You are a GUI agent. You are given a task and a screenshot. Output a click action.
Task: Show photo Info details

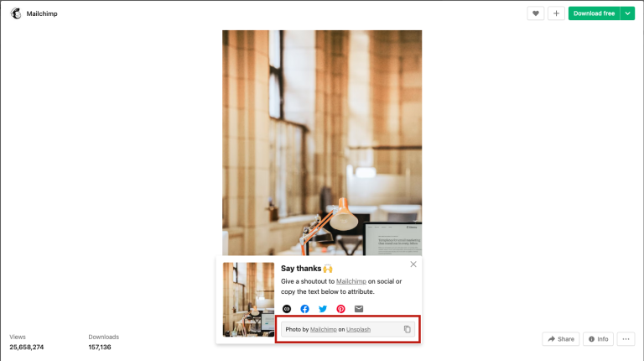point(598,339)
